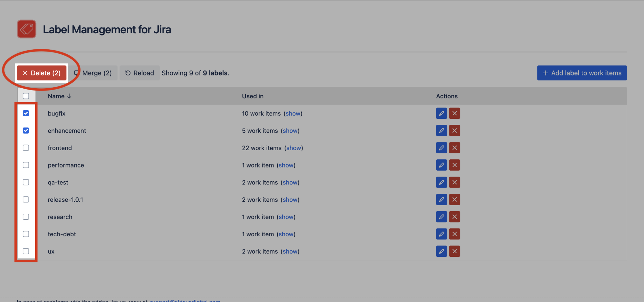Screen dimensions: 644x302
Task: Click the Label Management app logo
Action: (26, 29)
